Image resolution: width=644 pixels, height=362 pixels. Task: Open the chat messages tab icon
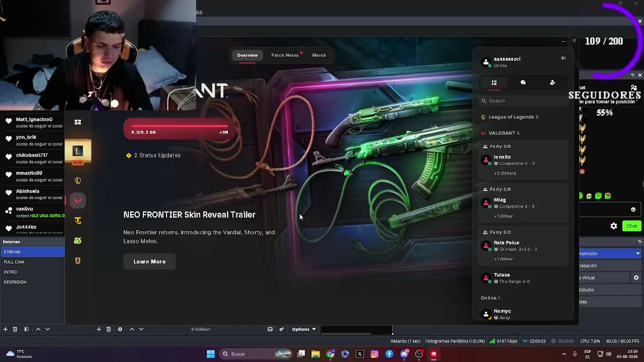pyautogui.click(x=523, y=82)
